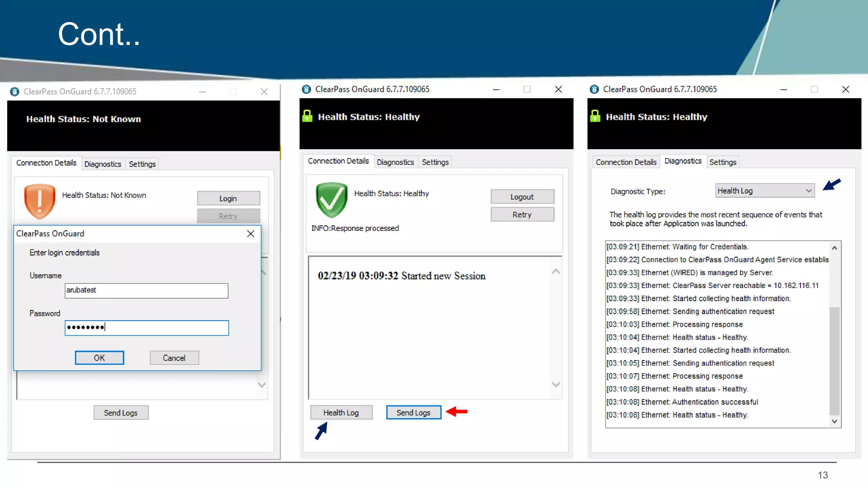Click the ClearPass app icon in right window title bar
Viewport: 868px width, 488px height.
click(x=594, y=89)
